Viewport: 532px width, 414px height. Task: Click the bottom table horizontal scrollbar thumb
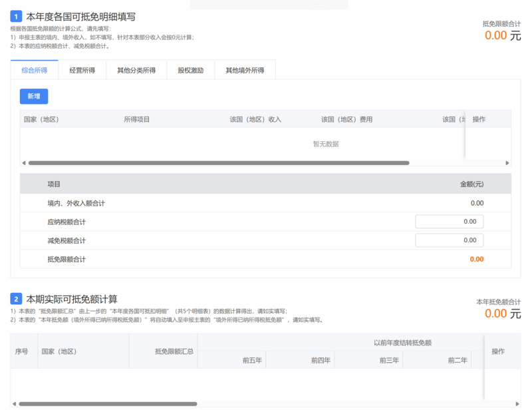[x=108, y=404]
